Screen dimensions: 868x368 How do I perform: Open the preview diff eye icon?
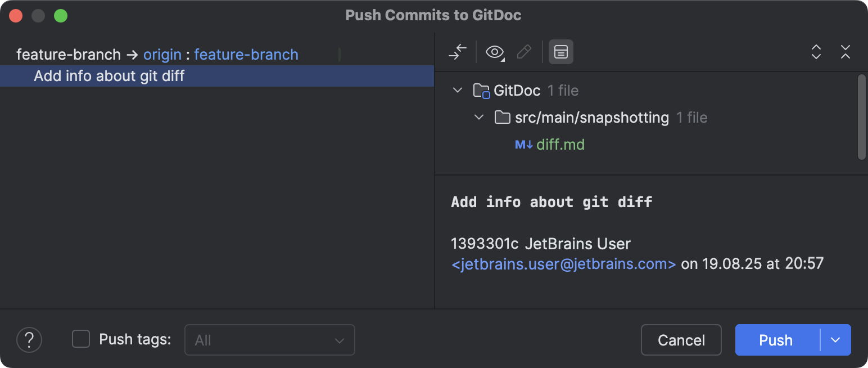tap(494, 52)
